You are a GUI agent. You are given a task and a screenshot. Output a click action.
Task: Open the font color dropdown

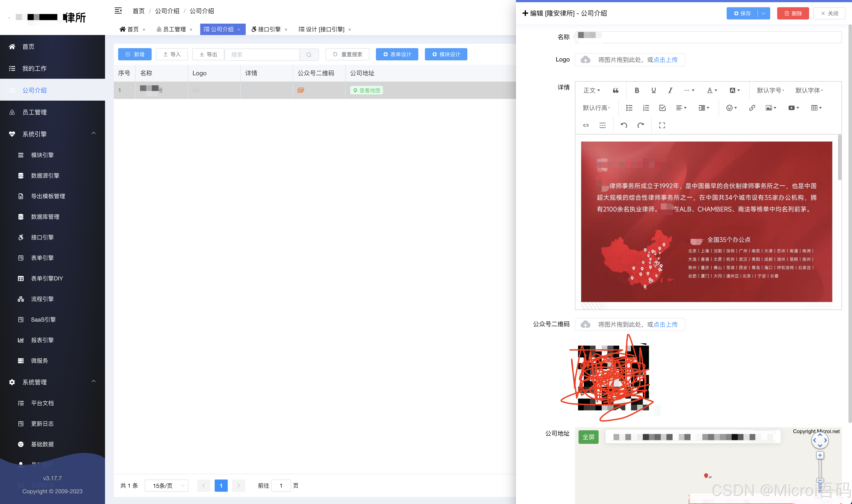point(712,90)
